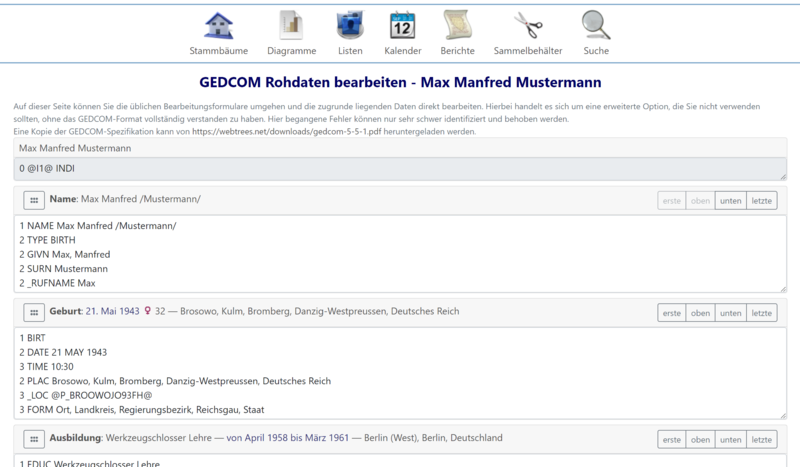Open the Stammbäume house icon
The image size is (800, 467).
(x=219, y=25)
